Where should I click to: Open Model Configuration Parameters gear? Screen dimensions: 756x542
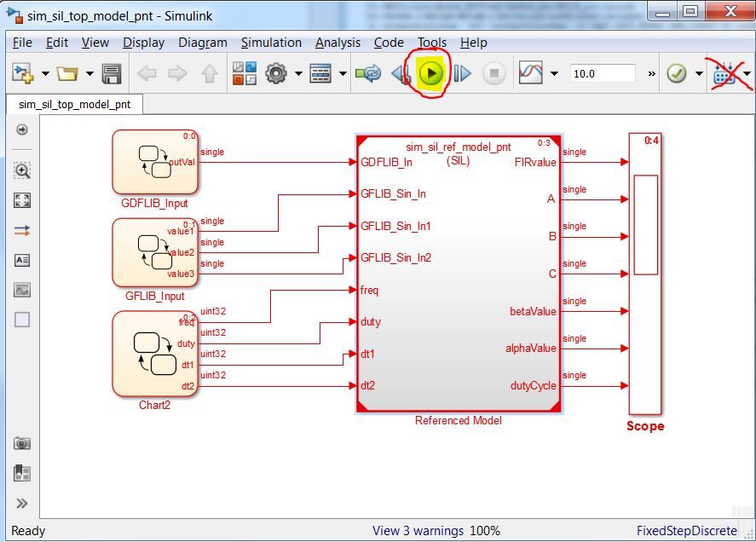coord(276,74)
